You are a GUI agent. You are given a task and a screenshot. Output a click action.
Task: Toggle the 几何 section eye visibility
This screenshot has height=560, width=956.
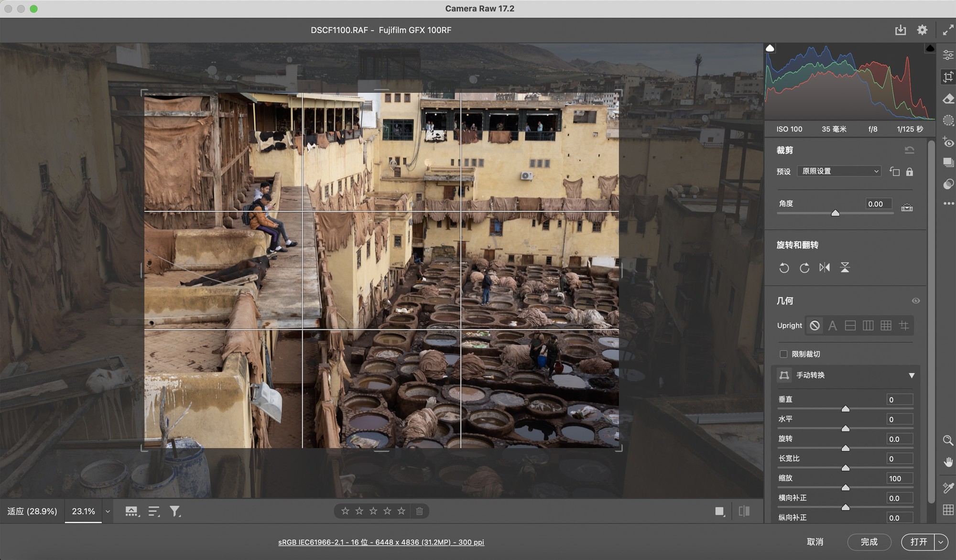[x=915, y=301]
